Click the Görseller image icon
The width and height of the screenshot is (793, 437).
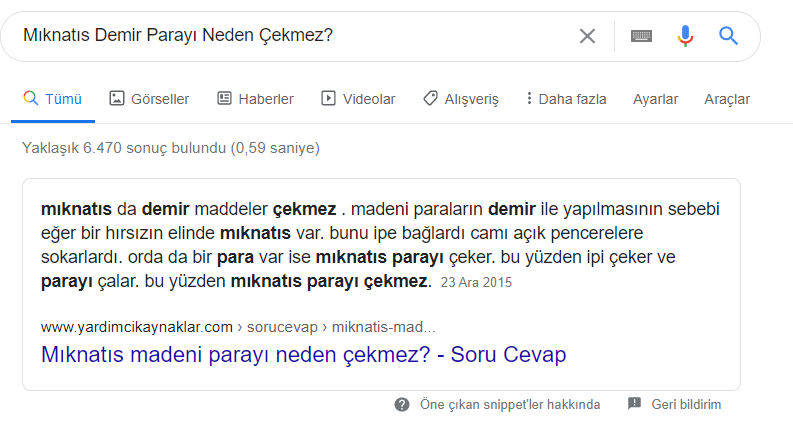coord(117,98)
